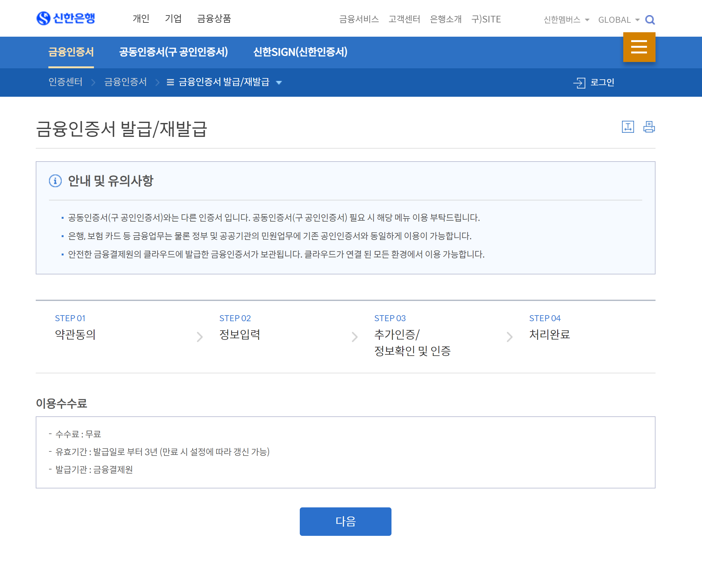Image resolution: width=702 pixels, height=588 pixels.
Task: Expand the 금융인증서 발급/재발급 breadcrumb dropdown
Action: click(x=279, y=83)
